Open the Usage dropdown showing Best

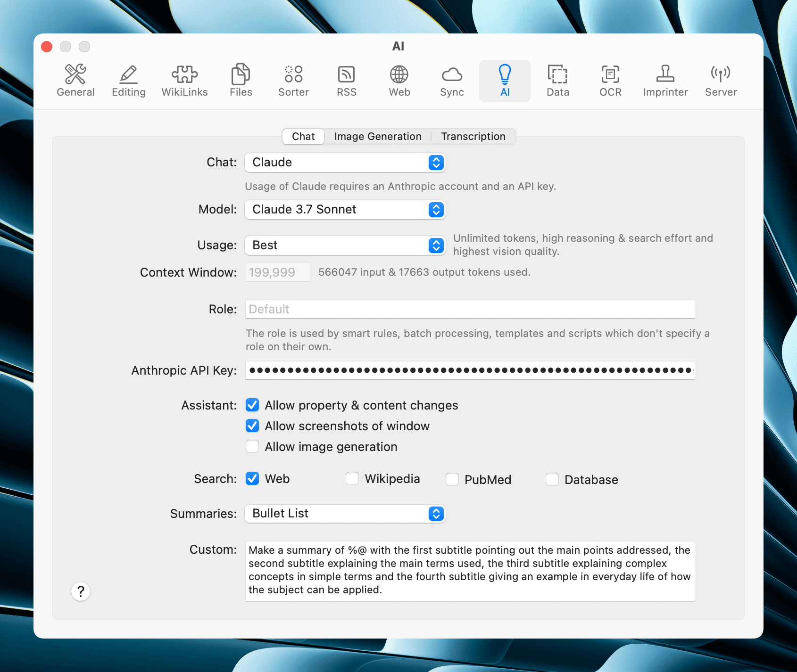pyautogui.click(x=345, y=246)
